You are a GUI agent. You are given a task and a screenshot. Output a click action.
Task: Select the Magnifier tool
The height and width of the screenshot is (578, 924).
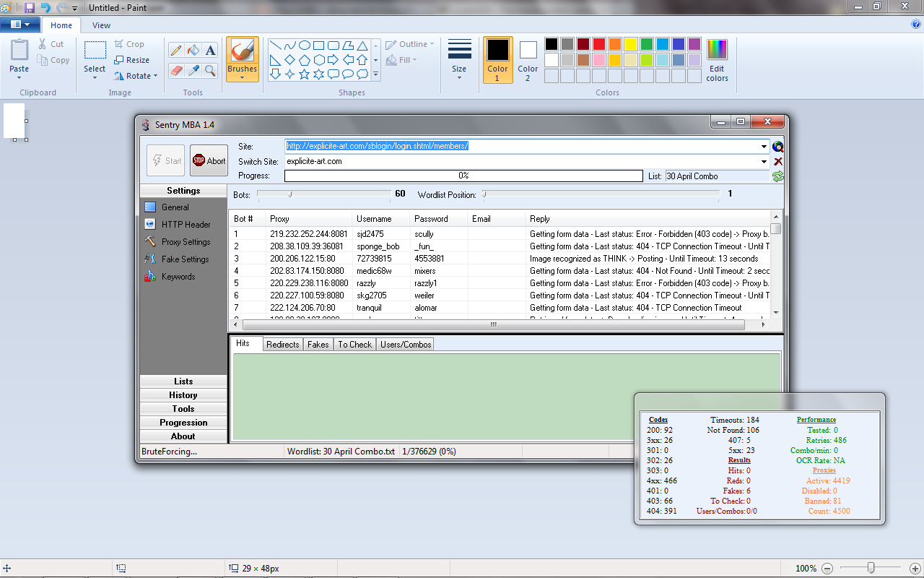[x=210, y=70]
